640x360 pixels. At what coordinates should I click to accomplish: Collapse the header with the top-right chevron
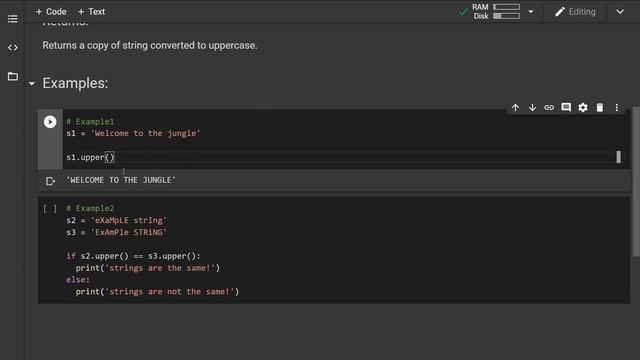tap(620, 12)
